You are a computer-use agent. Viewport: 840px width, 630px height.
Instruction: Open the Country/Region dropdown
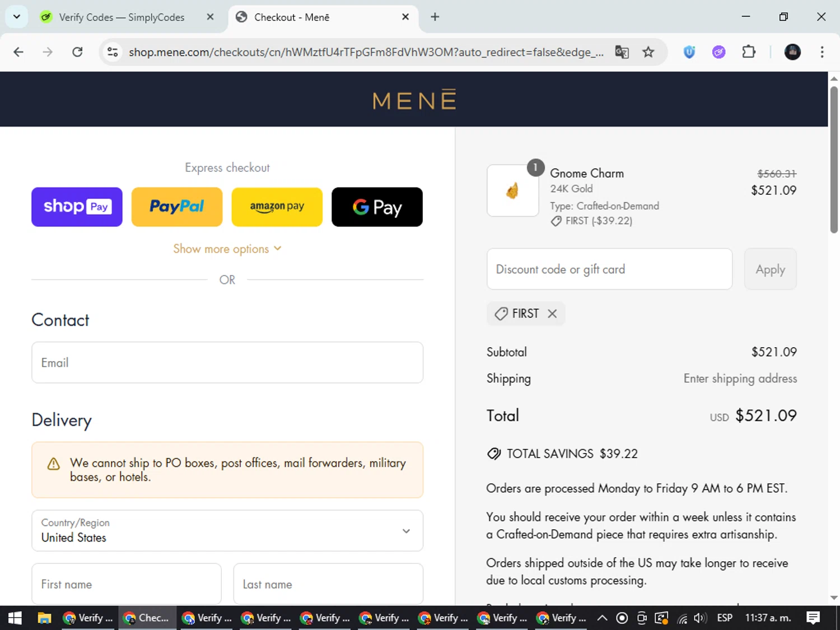click(227, 530)
